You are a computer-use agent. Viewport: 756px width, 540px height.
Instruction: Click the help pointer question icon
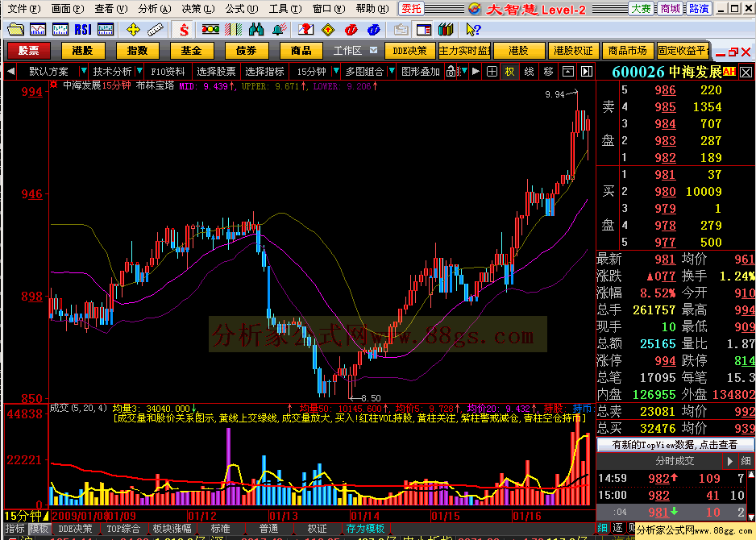click(x=473, y=30)
